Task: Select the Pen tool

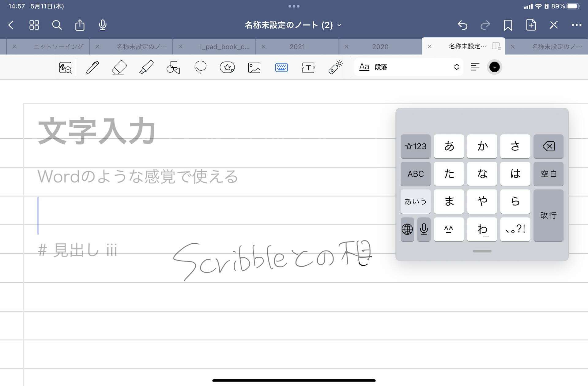Action: point(92,67)
